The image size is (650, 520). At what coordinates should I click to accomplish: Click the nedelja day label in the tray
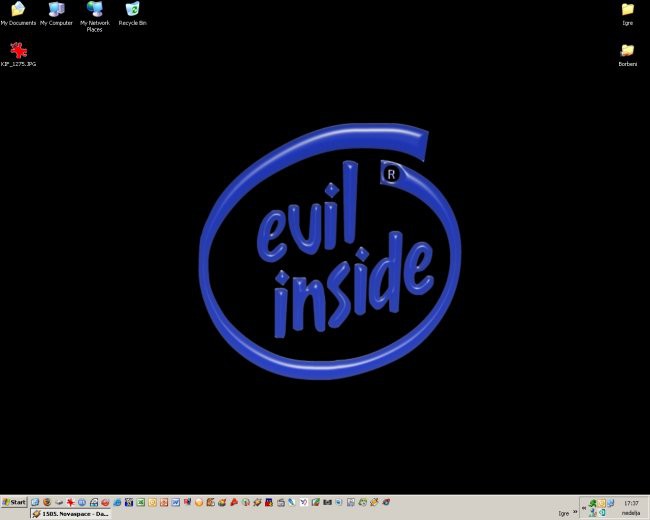point(631,513)
